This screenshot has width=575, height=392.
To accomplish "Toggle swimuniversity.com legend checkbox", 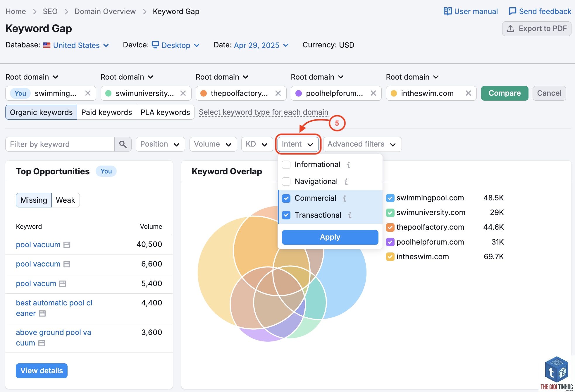I will (390, 213).
